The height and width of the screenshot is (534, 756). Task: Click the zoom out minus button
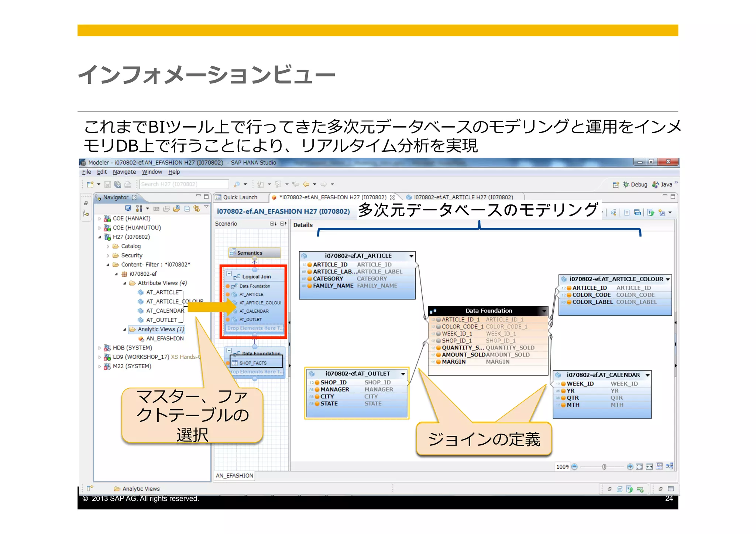[x=574, y=467]
